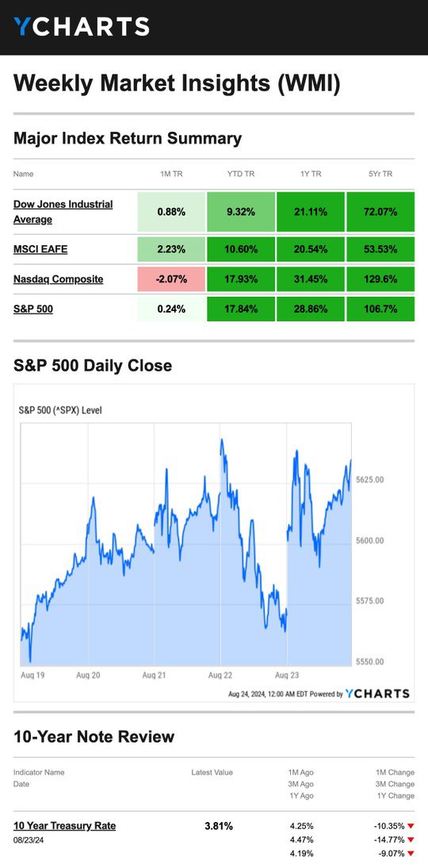Click the Aug 19 label on chart axis
Screen dimensions: 428x868
tap(32, 675)
